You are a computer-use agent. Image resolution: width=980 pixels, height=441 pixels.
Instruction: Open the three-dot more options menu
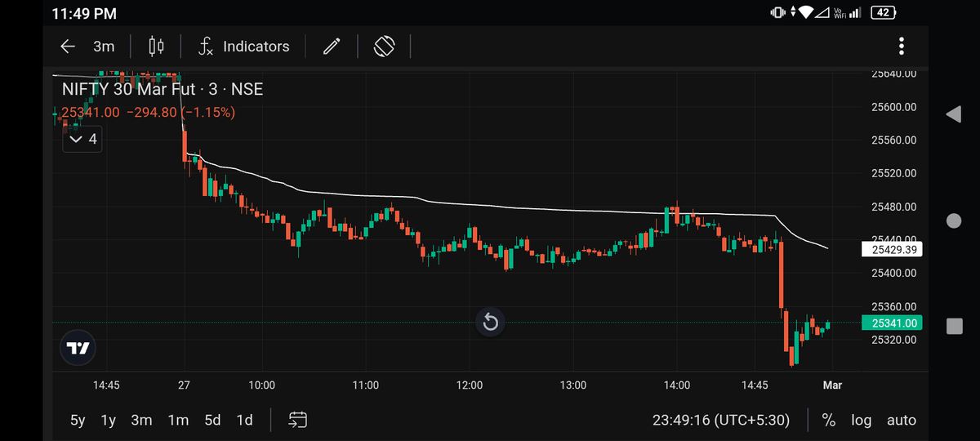point(901,47)
